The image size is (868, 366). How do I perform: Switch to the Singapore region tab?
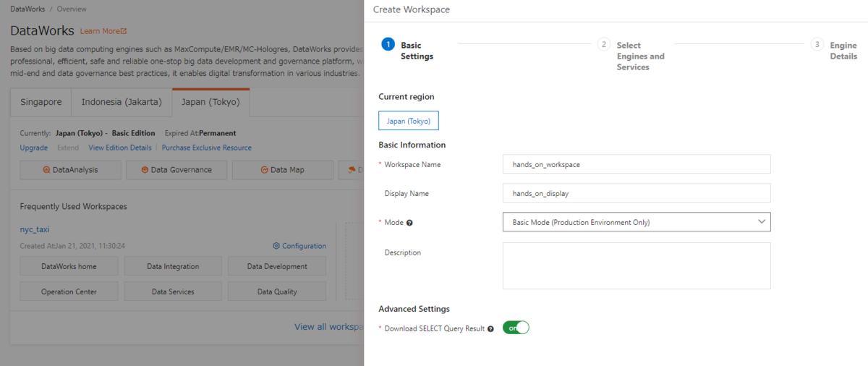tap(41, 102)
